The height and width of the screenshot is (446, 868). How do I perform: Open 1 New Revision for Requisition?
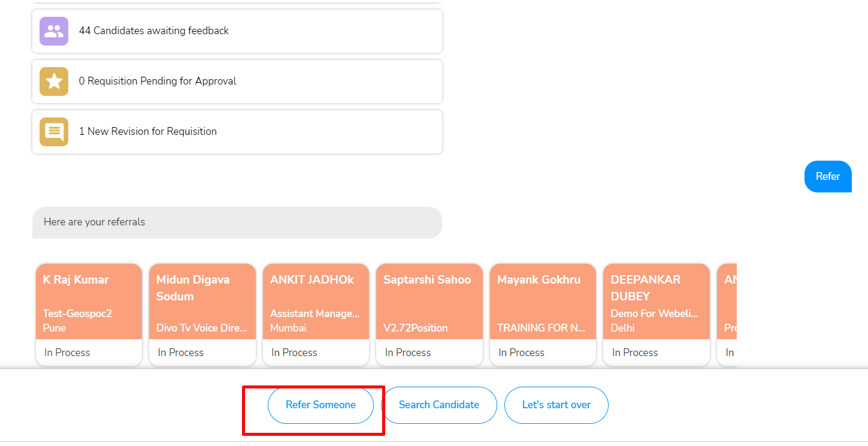click(x=237, y=132)
